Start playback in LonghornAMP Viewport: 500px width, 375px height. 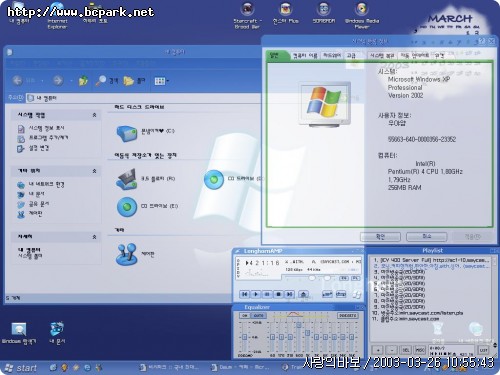click(x=256, y=294)
